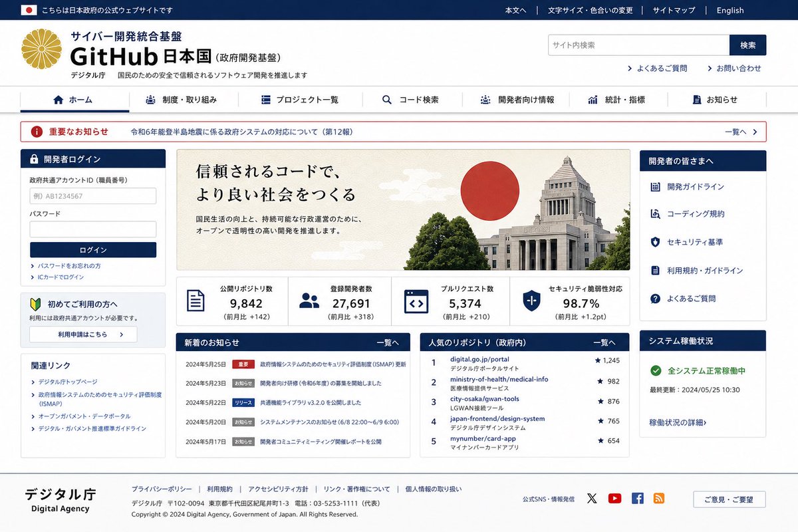Click the list icon beside プロジェクト一覧
Viewport: 798px width, 532px height.
click(266, 100)
